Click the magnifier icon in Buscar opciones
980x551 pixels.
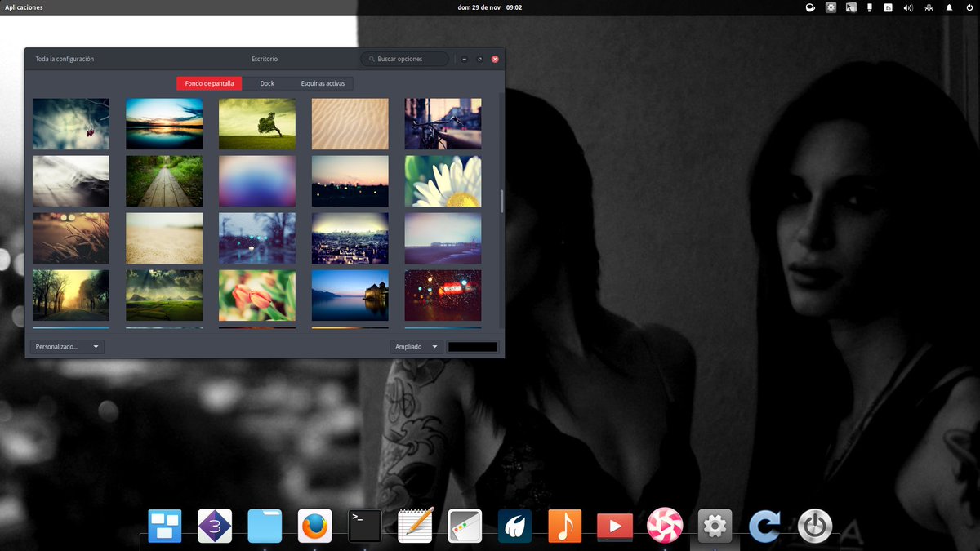[x=372, y=59]
